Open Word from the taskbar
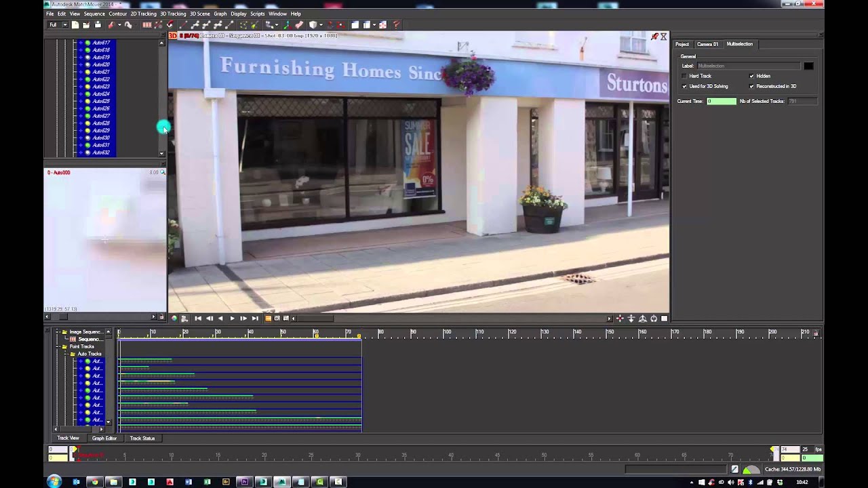 pos(189,482)
